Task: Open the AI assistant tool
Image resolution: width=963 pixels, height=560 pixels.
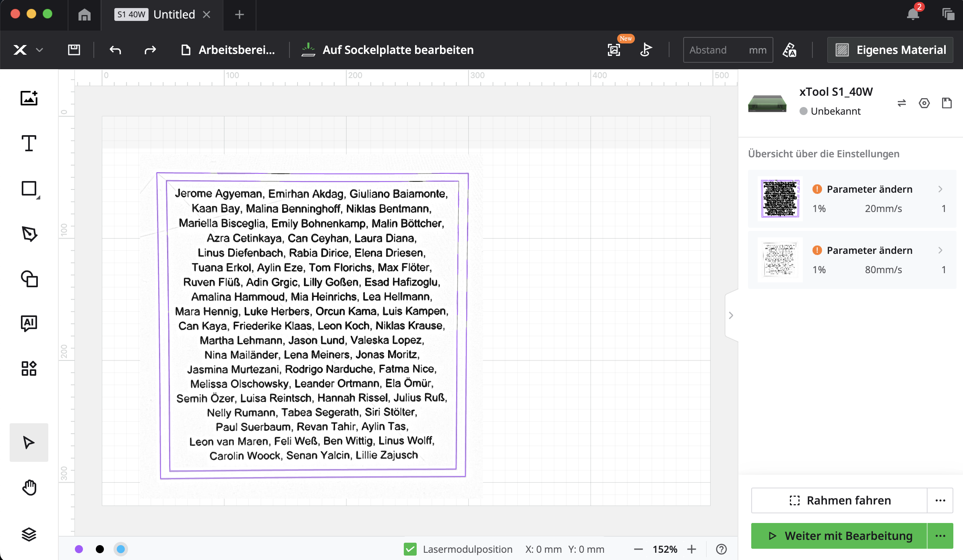Action: (29, 323)
